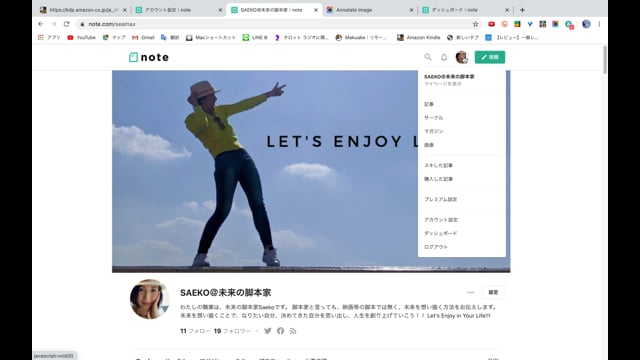Select ダッシュボード in the dropdown menu
The width and height of the screenshot is (640, 360).
pos(440,233)
